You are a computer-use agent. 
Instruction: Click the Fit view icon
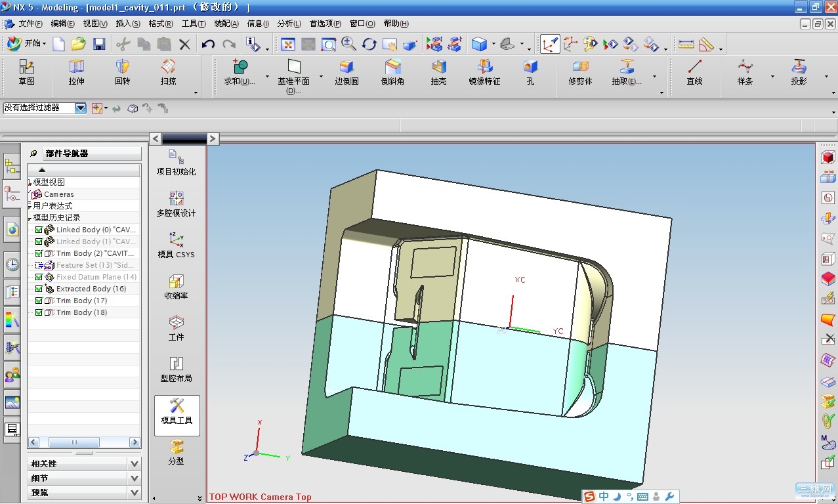coord(287,44)
